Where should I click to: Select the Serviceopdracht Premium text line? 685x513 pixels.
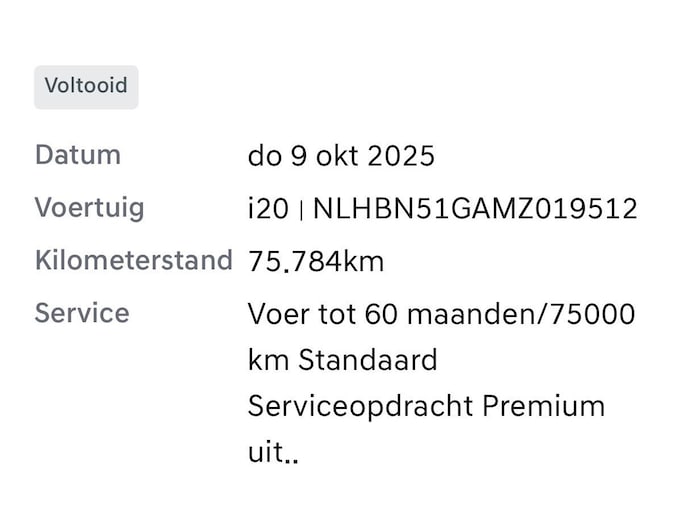tap(426, 407)
